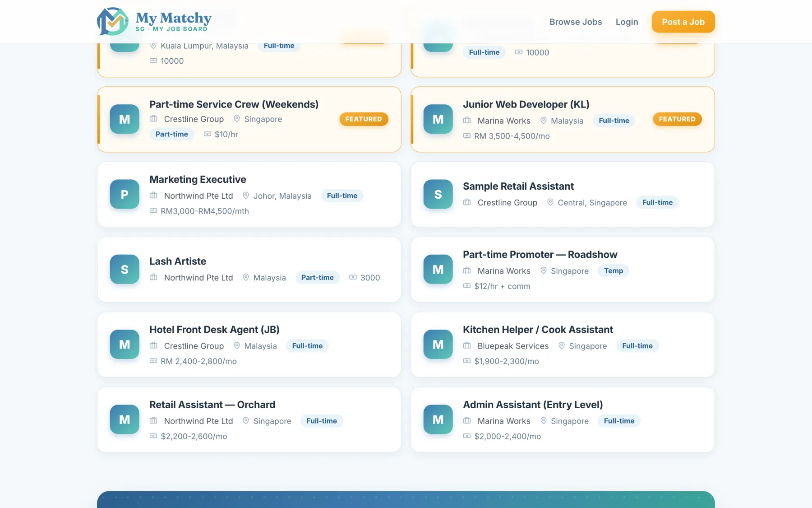This screenshot has width=812, height=508.
Task: Click the FEATURED badge on Junior Web Developer
Action: tap(677, 119)
